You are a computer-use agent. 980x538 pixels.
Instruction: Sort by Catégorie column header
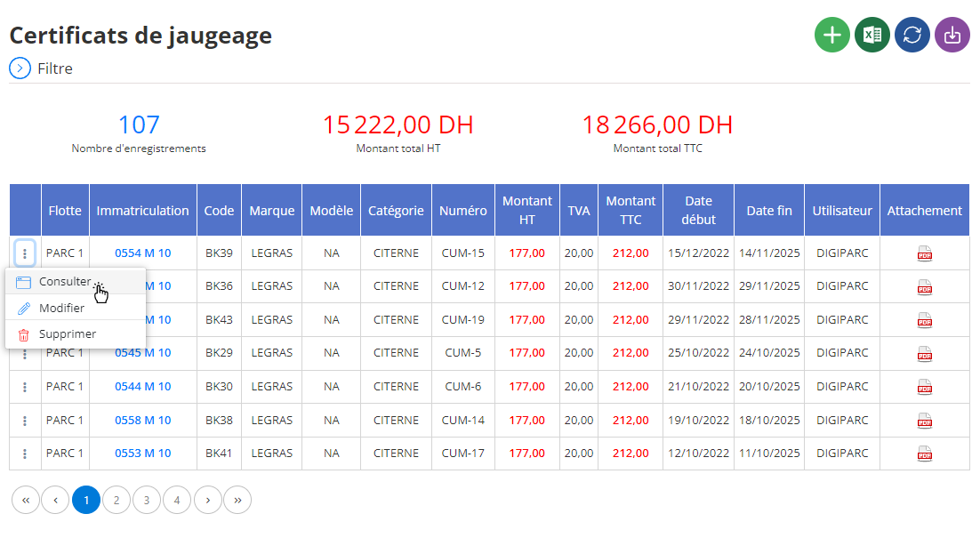396,211
